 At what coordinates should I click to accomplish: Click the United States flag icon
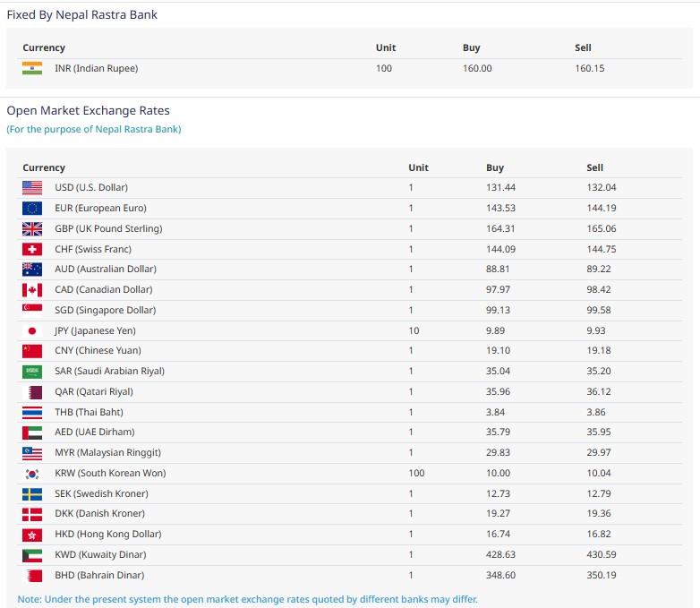(x=32, y=187)
